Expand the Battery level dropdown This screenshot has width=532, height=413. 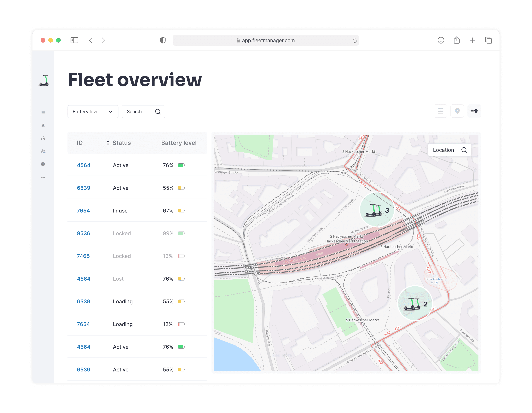[93, 112]
